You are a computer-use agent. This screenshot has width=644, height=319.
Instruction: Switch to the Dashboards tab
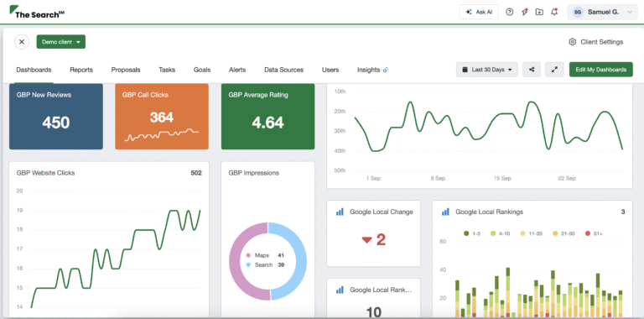34,70
